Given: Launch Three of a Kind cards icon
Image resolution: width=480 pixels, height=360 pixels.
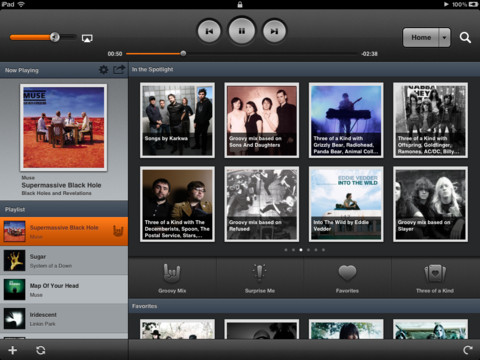Looking at the screenshot, I should 435,273.
